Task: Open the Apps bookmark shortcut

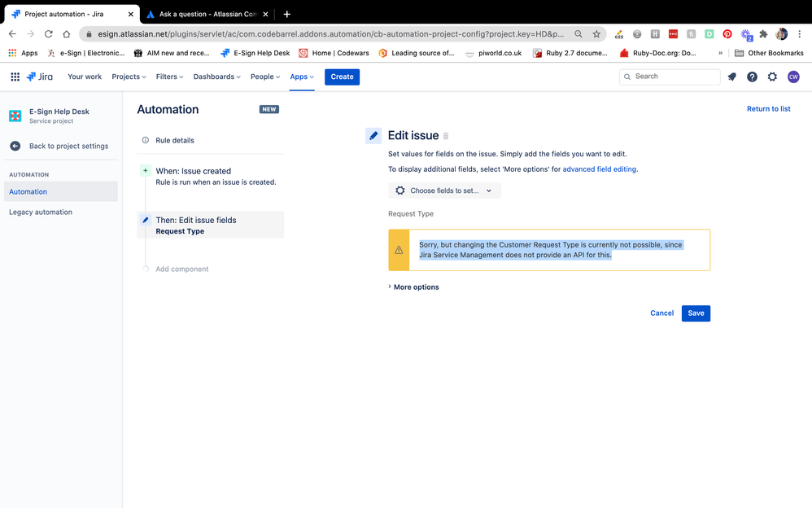Action: click(24, 53)
